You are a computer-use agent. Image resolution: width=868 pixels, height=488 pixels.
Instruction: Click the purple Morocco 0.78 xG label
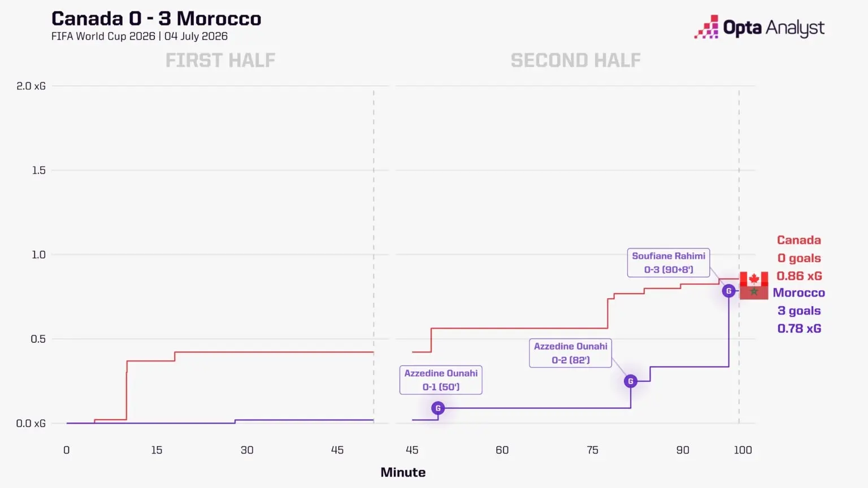pyautogui.click(x=799, y=329)
